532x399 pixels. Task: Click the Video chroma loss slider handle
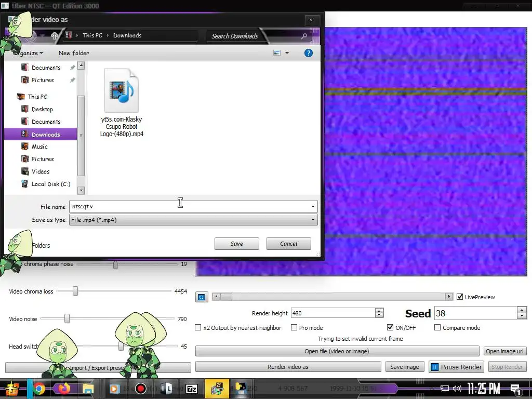[x=75, y=291]
